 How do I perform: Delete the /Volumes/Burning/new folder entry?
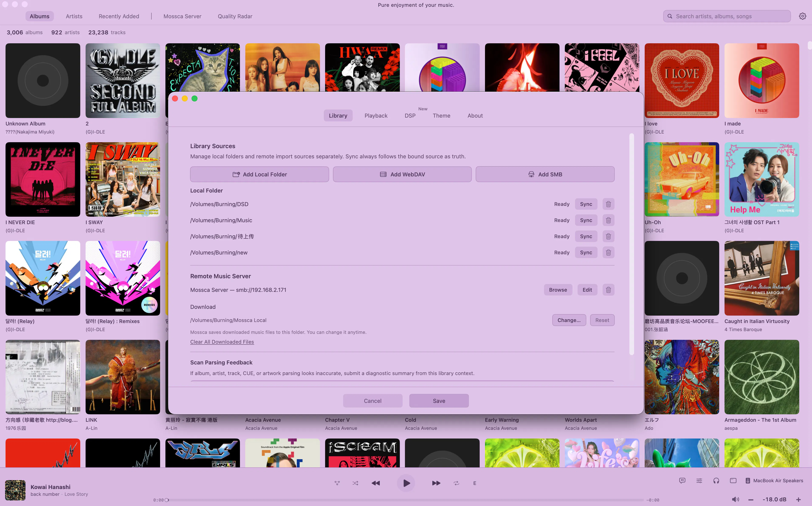608,252
